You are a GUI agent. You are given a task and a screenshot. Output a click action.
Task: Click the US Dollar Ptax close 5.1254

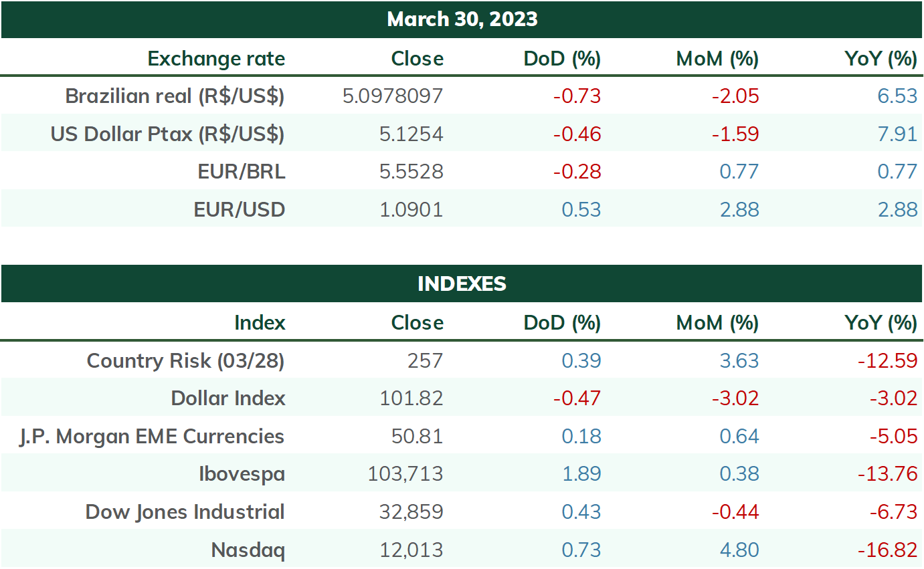411,134
